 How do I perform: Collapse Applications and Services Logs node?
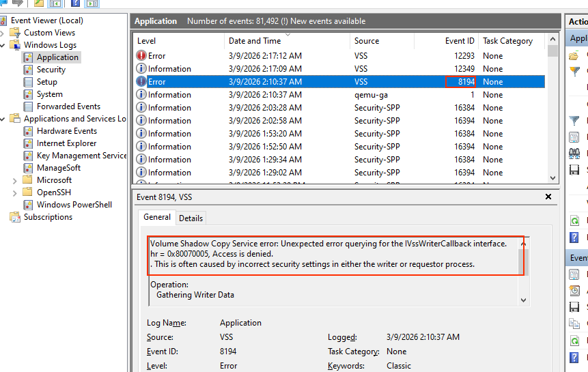2,119
